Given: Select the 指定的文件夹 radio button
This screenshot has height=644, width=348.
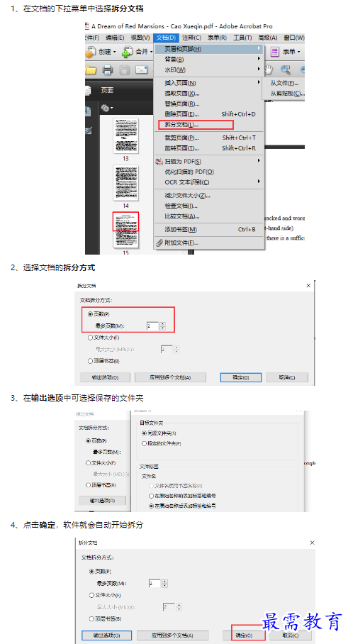Looking at the screenshot, I should [x=144, y=443].
